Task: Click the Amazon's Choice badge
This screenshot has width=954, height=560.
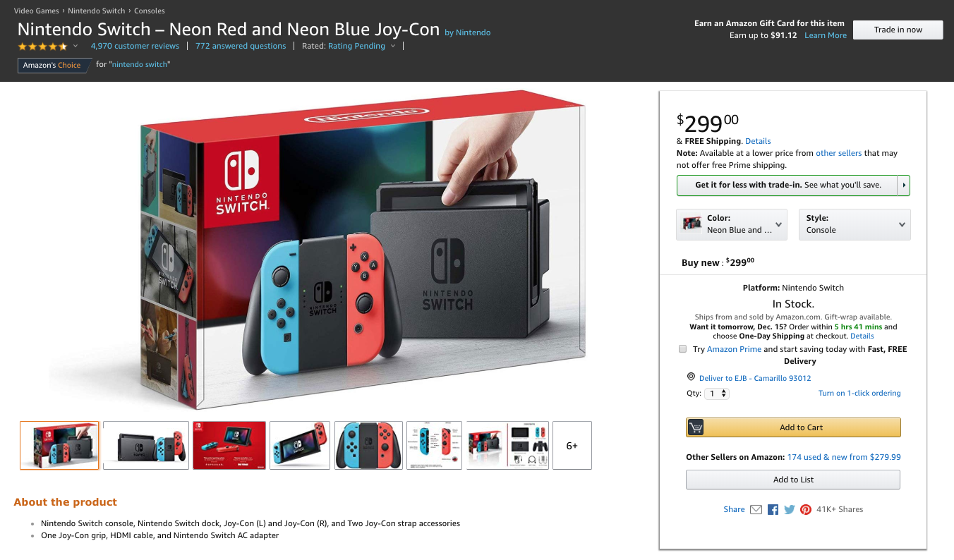Action: tap(52, 65)
